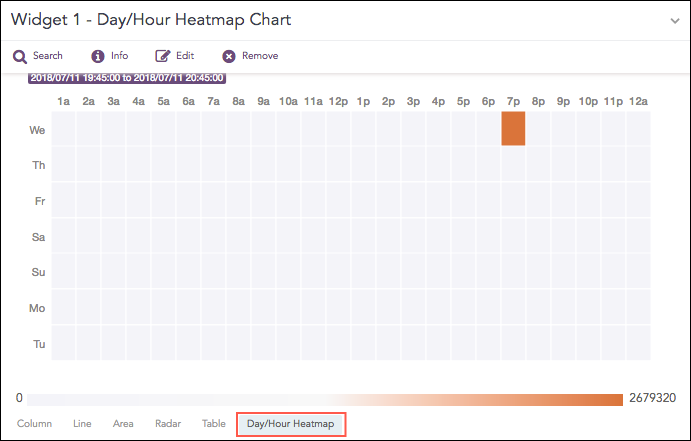Click the Thursday 1a heatmap cell

pyautogui.click(x=63, y=165)
